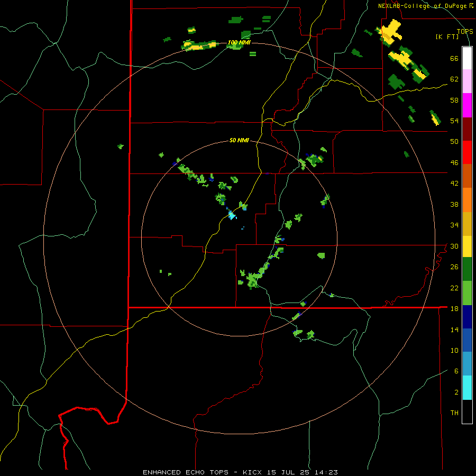
Task: Click the magenta legend swatch
Action: tap(467, 105)
